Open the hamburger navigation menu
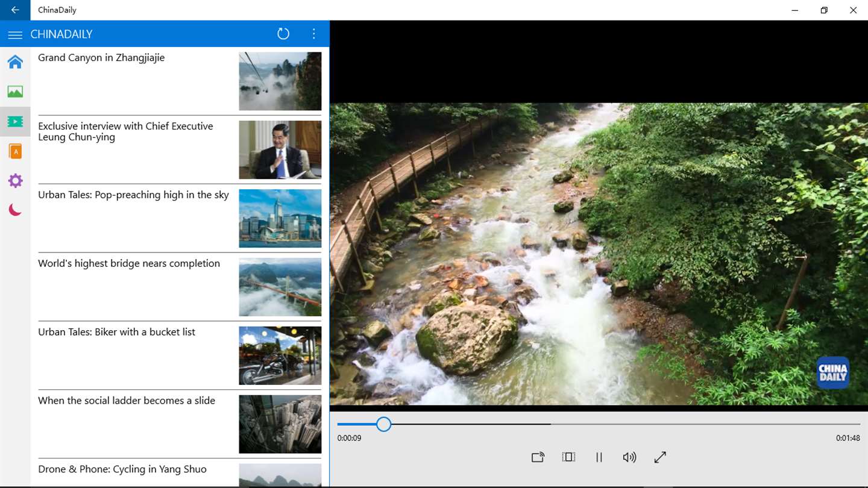Viewport: 868px width, 488px height. pyautogui.click(x=15, y=35)
